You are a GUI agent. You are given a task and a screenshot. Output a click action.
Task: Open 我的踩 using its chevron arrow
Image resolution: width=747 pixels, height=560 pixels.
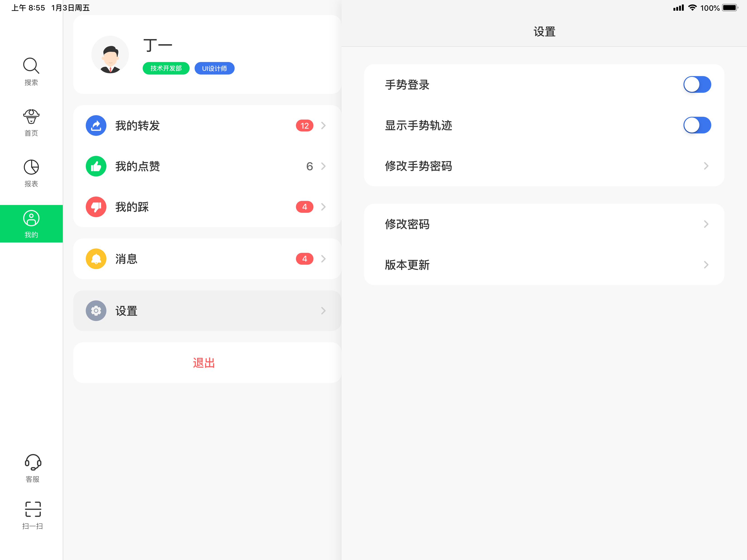point(323,207)
